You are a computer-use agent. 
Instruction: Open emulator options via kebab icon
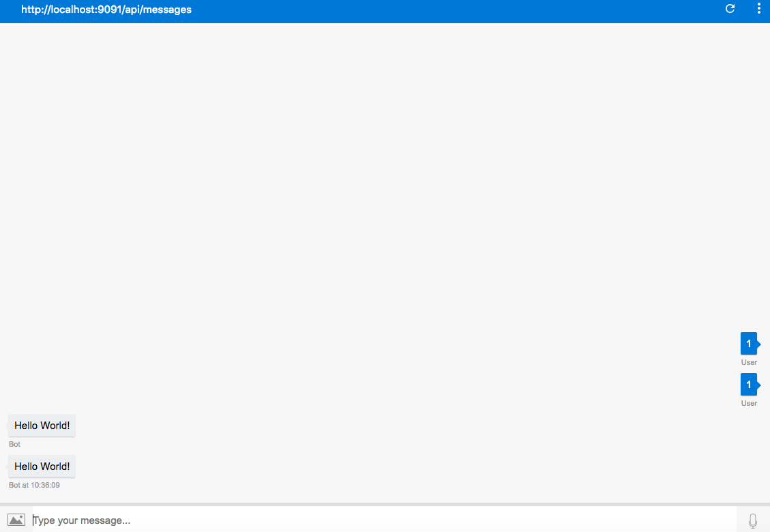click(758, 10)
